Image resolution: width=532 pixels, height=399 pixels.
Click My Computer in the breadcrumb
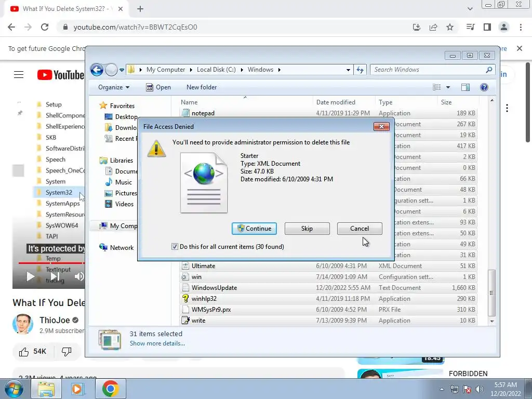pyautogui.click(x=166, y=70)
